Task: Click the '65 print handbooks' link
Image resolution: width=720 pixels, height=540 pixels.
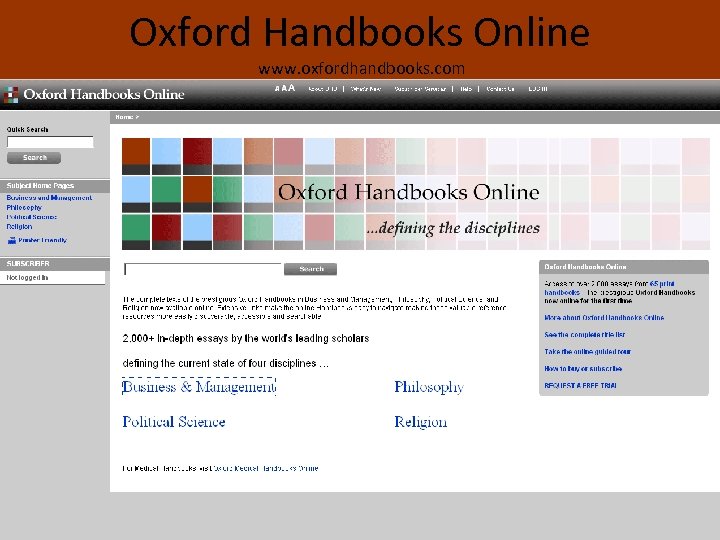Action: click(x=609, y=288)
